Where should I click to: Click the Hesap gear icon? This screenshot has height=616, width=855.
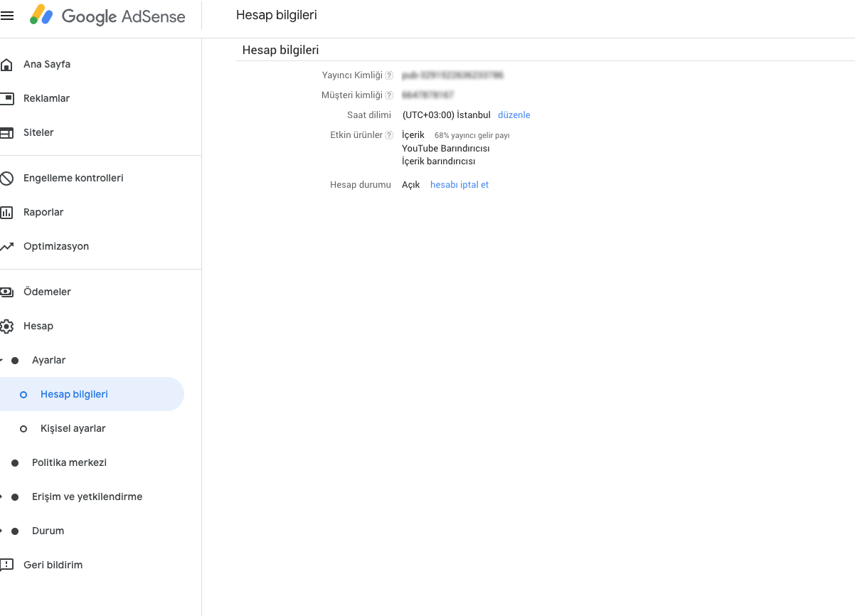6,326
